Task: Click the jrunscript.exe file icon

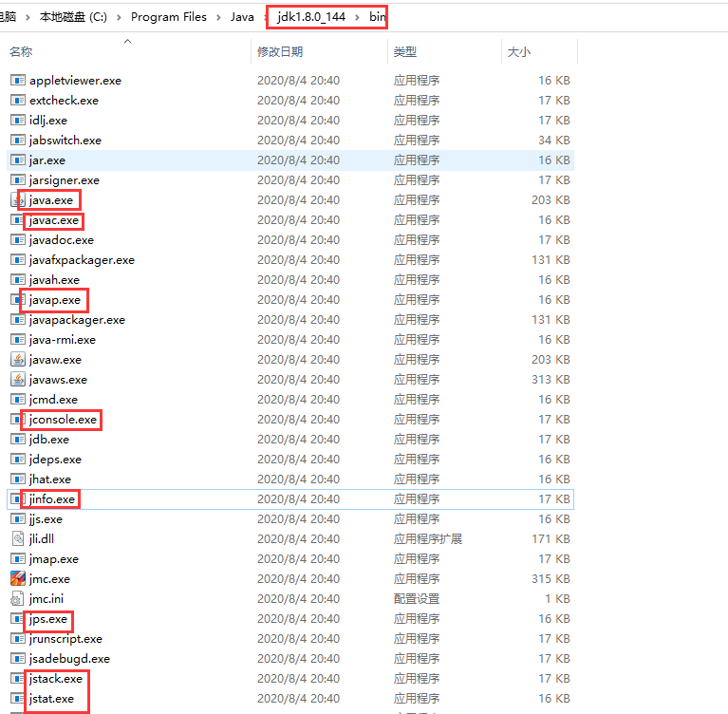Action: click(x=18, y=639)
